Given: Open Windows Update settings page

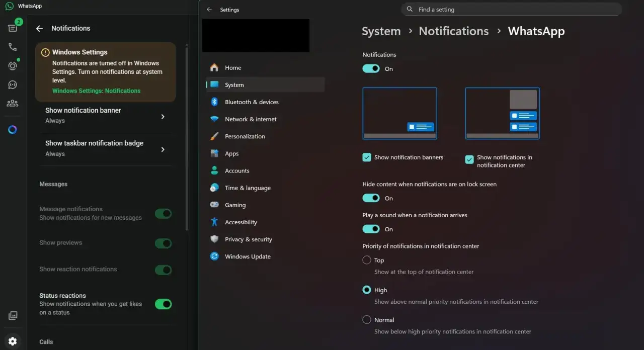Looking at the screenshot, I should [265, 256].
